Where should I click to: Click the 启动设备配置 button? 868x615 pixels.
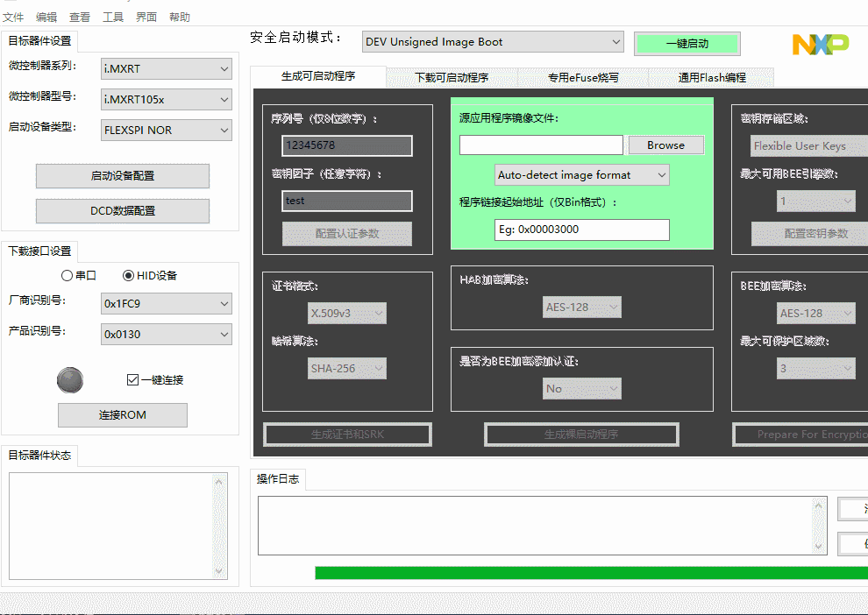pyautogui.click(x=123, y=176)
